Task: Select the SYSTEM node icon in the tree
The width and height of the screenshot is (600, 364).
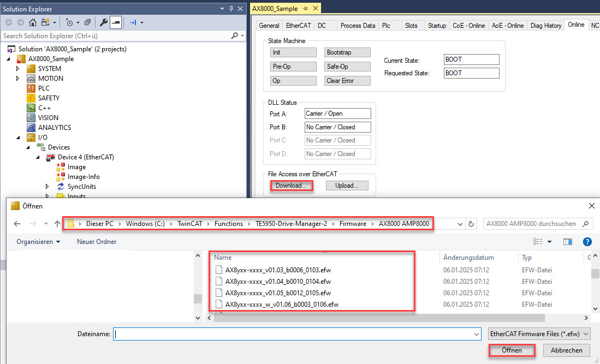Action: coord(31,68)
